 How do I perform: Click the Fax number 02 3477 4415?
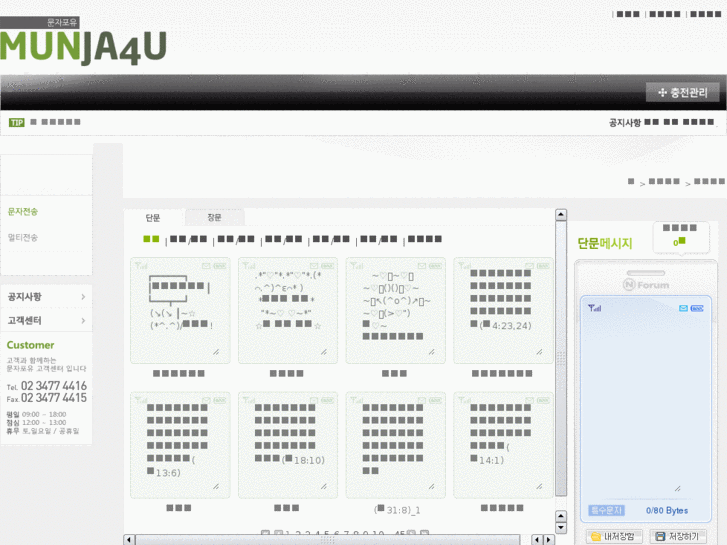tap(54, 398)
